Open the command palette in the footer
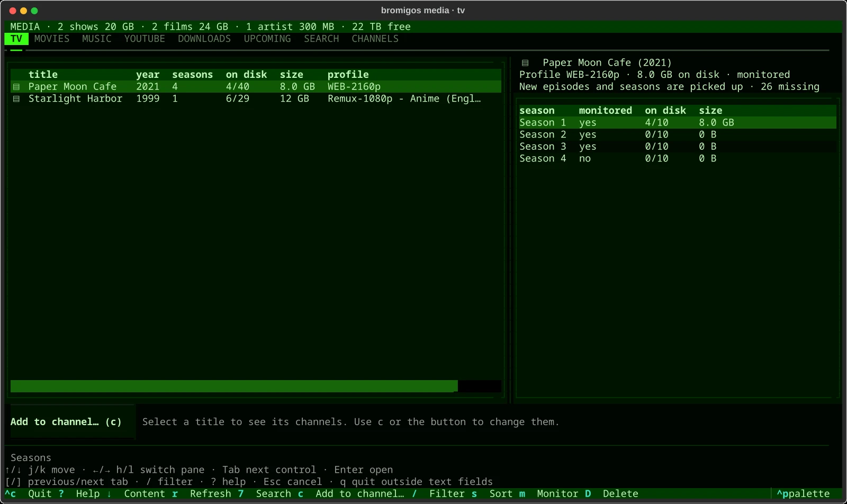Screen dimensions: 847x504 (803, 494)
